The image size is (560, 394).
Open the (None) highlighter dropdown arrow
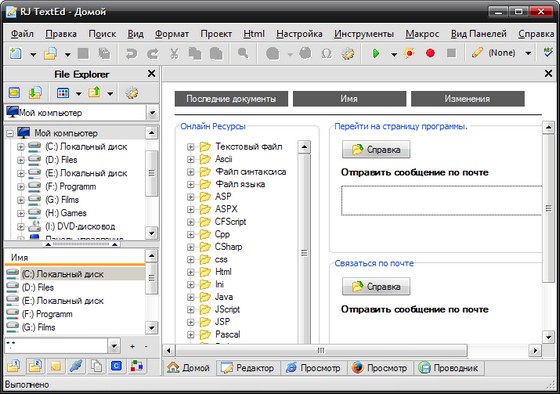528,54
